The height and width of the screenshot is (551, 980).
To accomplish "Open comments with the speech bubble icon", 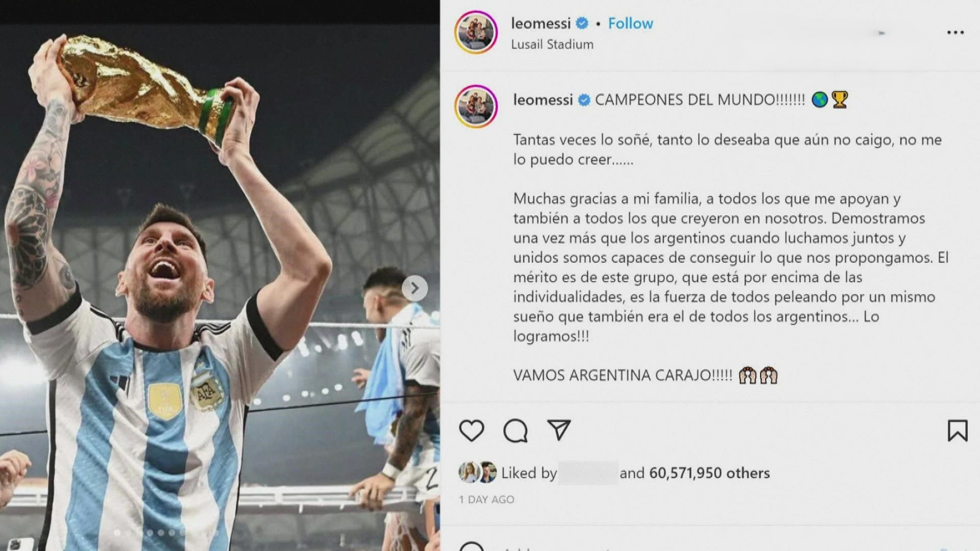I will pyautogui.click(x=515, y=431).
